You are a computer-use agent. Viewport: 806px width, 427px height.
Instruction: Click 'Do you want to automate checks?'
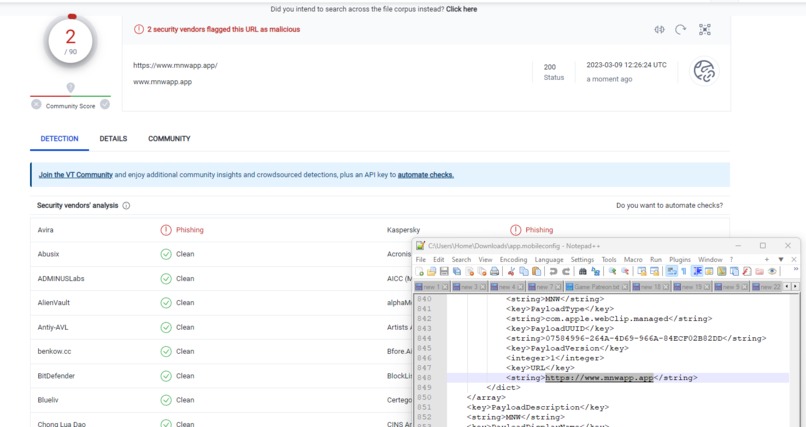pos(669,206)
